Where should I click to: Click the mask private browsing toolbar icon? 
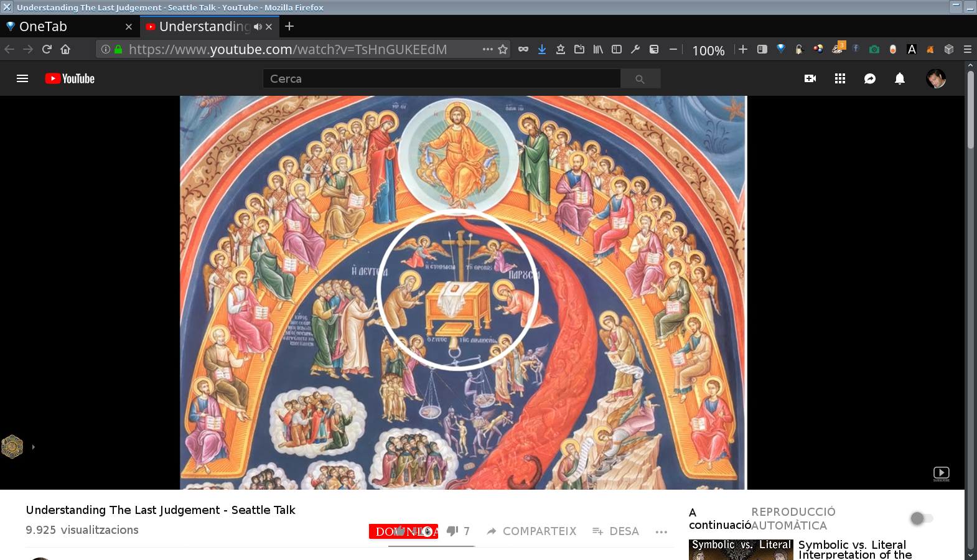[523, 49]
